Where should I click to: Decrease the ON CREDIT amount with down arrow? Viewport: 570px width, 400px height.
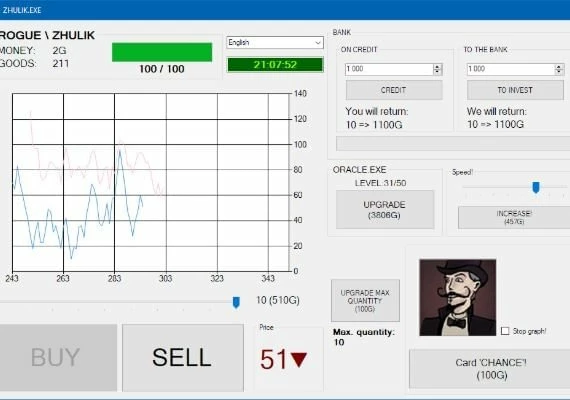437,72
